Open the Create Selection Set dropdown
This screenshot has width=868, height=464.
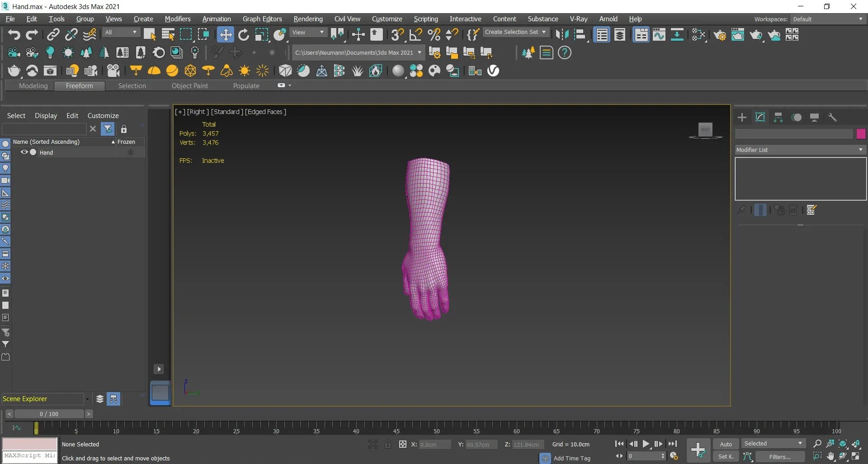pyautogui.click(x=515, y=32)
